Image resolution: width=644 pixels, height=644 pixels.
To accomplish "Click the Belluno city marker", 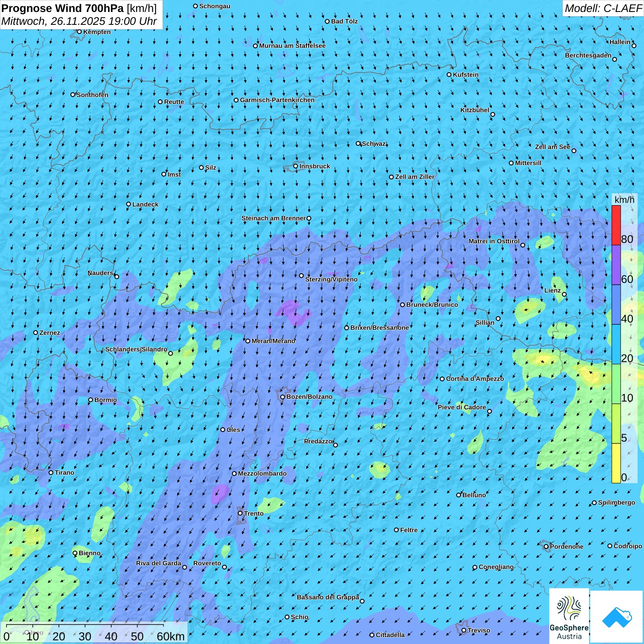I will pos(459,495).
